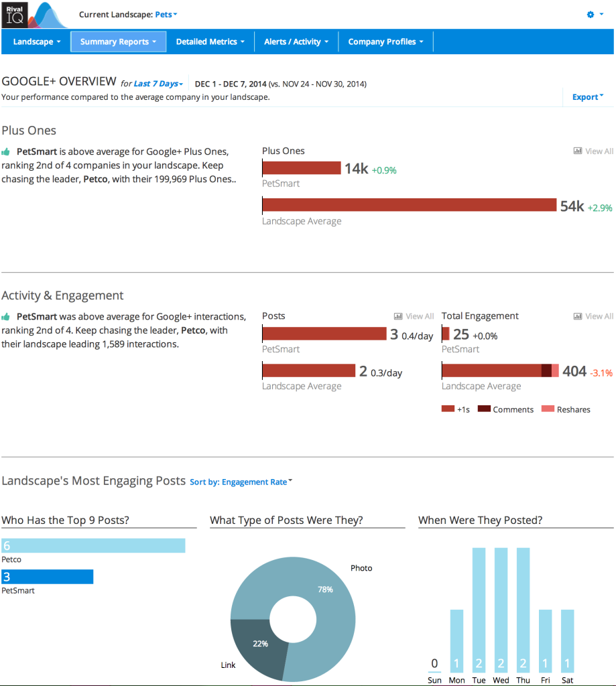Click the 'Who Has the Top 9 Posts?' heading

click(65, 520)
